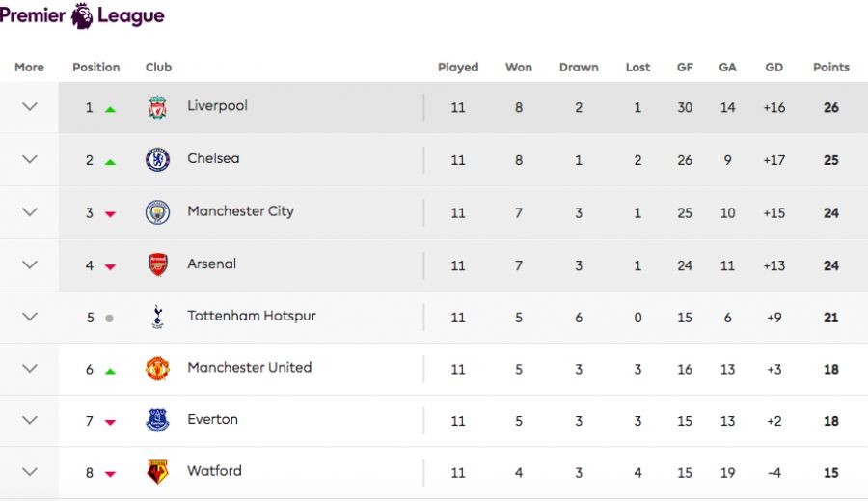Image resolution: width=868 pixels, height=501 pixels.
Task: Click the Everton club crest icon
Action: pos(157,420)
